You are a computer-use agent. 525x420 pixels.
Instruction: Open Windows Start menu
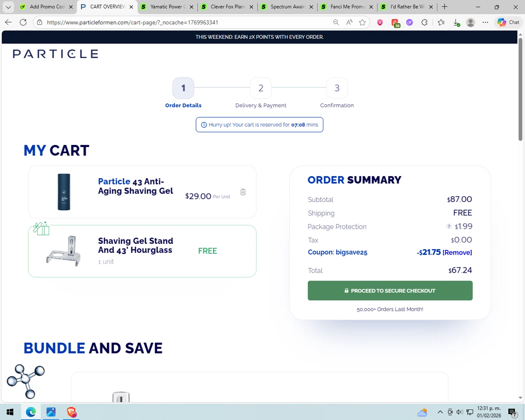pyautogui.click(x=10, y=412)
